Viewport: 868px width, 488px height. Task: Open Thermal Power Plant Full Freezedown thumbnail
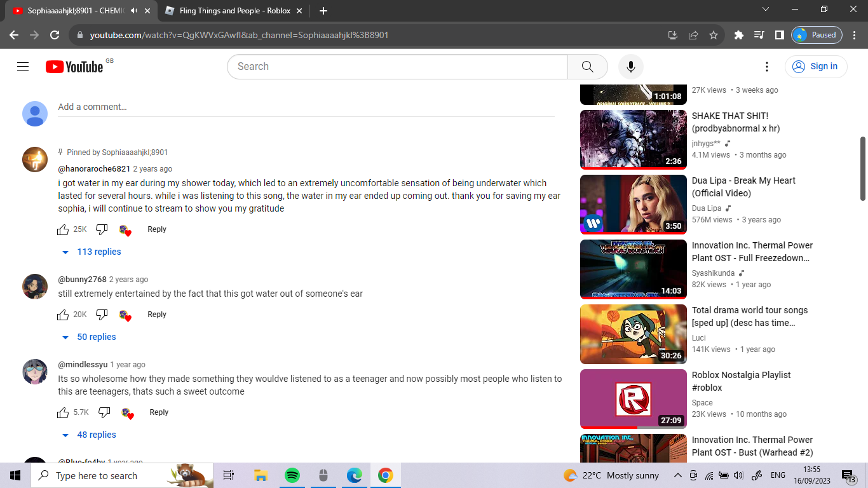coord(634,269)
